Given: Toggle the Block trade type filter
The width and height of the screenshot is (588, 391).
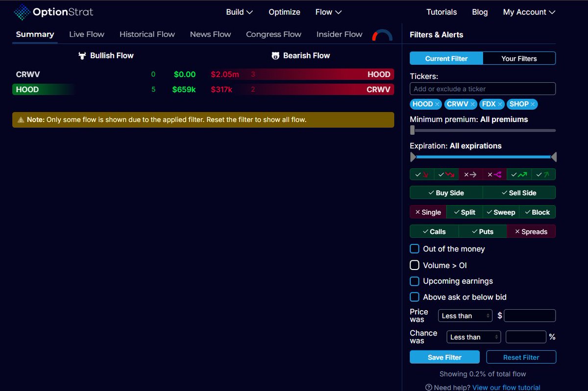Looking at the screenshot, I should [538, 212].
